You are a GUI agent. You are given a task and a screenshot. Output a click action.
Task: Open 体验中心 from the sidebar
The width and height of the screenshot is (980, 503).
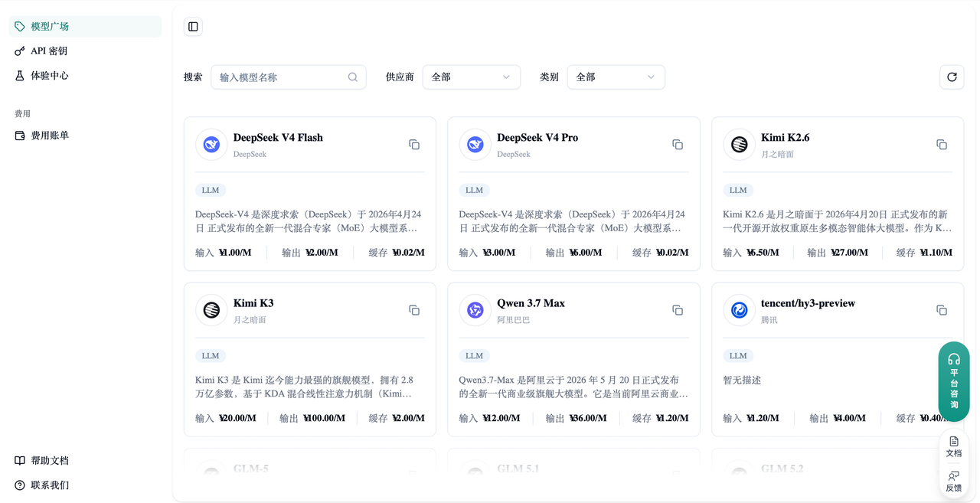[x=85, y=76]
